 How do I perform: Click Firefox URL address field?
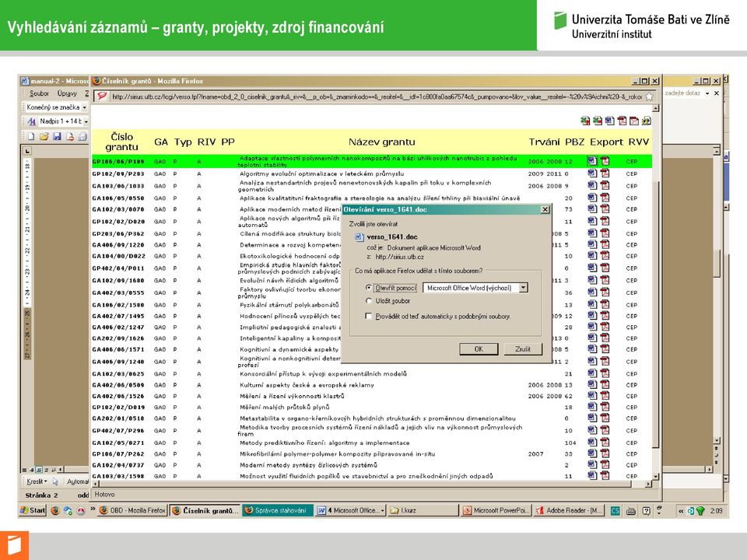(375, 96)
